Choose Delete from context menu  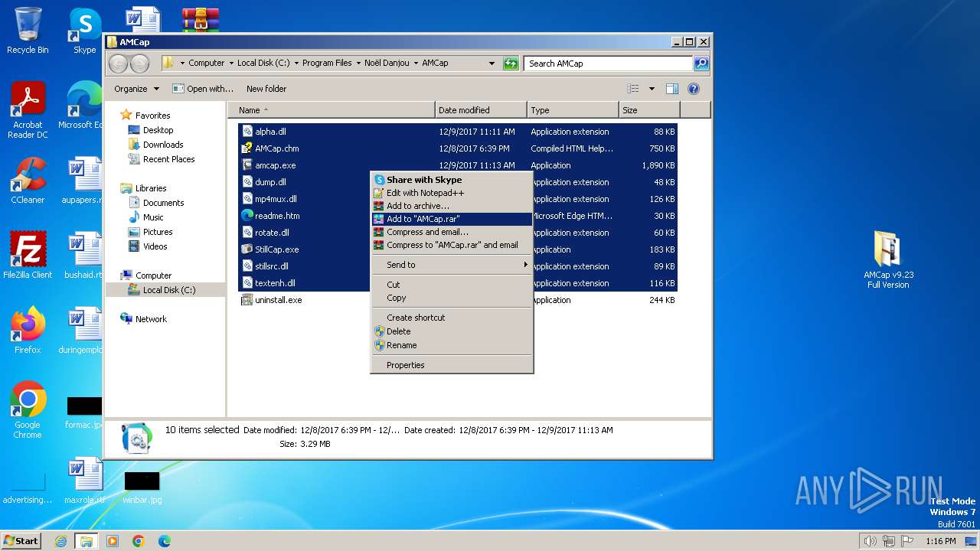452,331
